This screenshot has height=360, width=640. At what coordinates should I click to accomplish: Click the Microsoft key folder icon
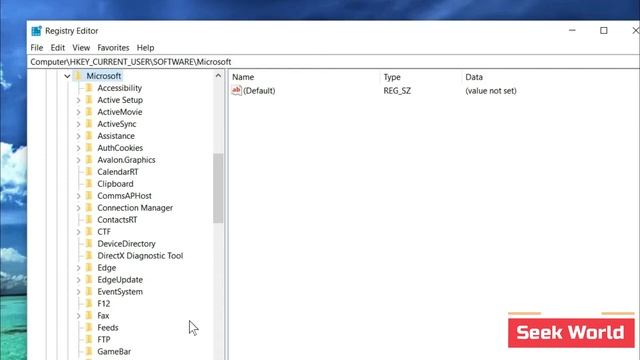coord(78,76)
